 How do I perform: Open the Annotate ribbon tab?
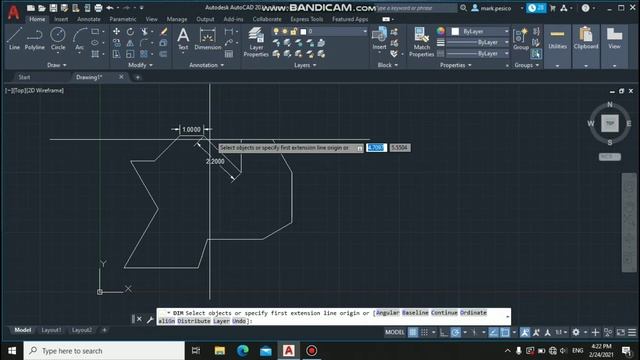click(x=89, y=19)
